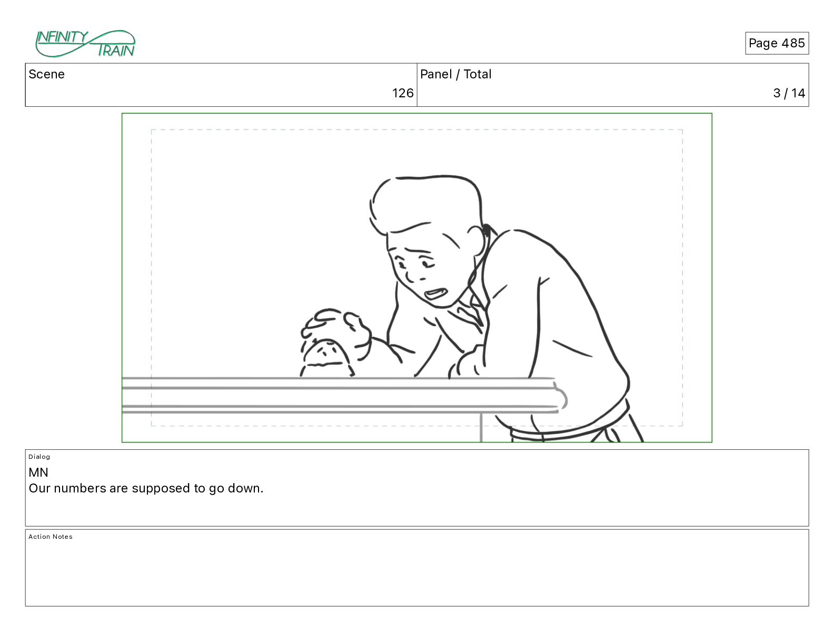Click the storyboard panel drawing
Viewport: 834px width, 644px height.
coord(417,278)
